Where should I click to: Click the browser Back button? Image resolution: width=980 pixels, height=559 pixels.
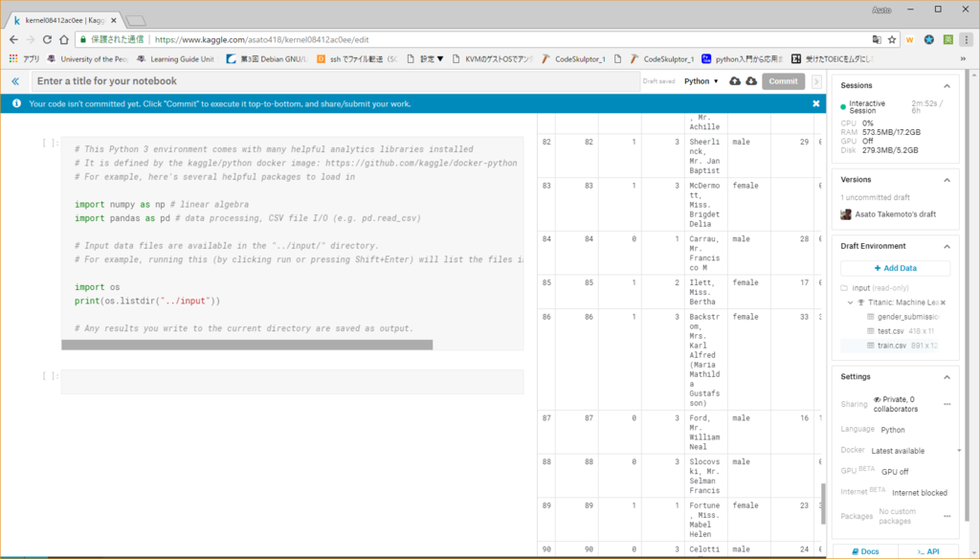[x=13, y=39]
